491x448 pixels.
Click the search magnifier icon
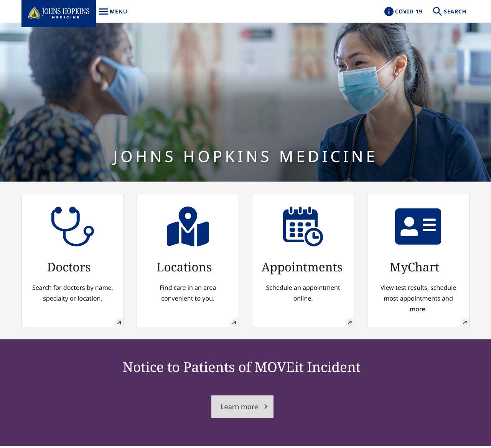(x=437, y=12)
